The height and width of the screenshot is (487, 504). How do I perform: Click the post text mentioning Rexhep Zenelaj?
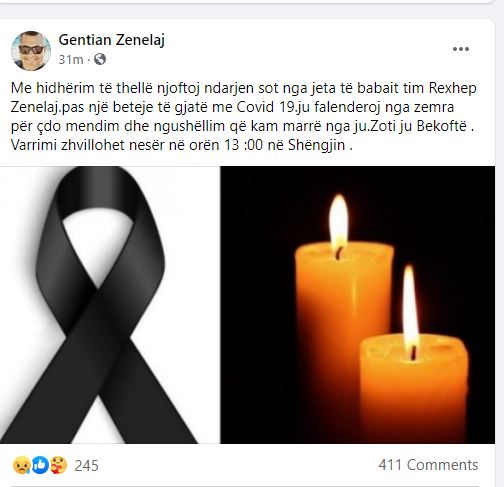pyautogui.click(x=243, y=117)
